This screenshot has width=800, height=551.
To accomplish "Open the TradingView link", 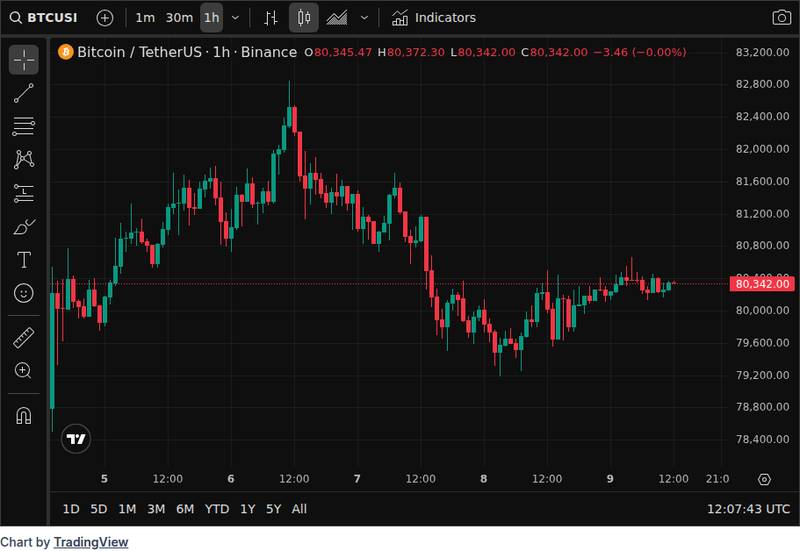I will [x=91, y=542].
